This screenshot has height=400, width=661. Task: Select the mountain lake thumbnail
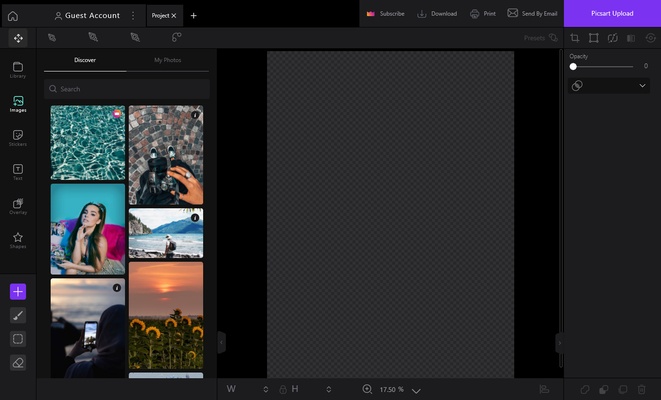[166, 233]
